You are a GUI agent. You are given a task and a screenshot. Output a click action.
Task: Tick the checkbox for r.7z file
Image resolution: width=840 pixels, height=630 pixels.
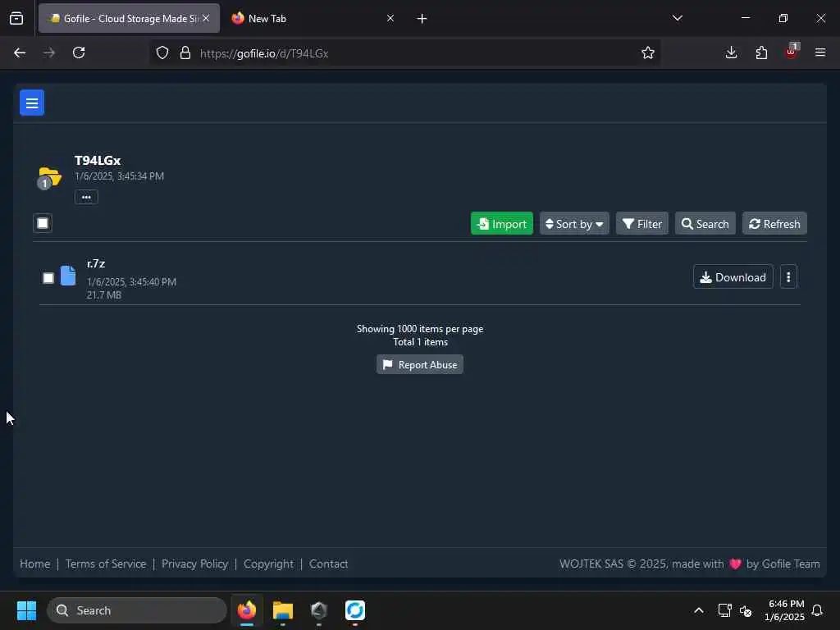[x=48, y=277]
